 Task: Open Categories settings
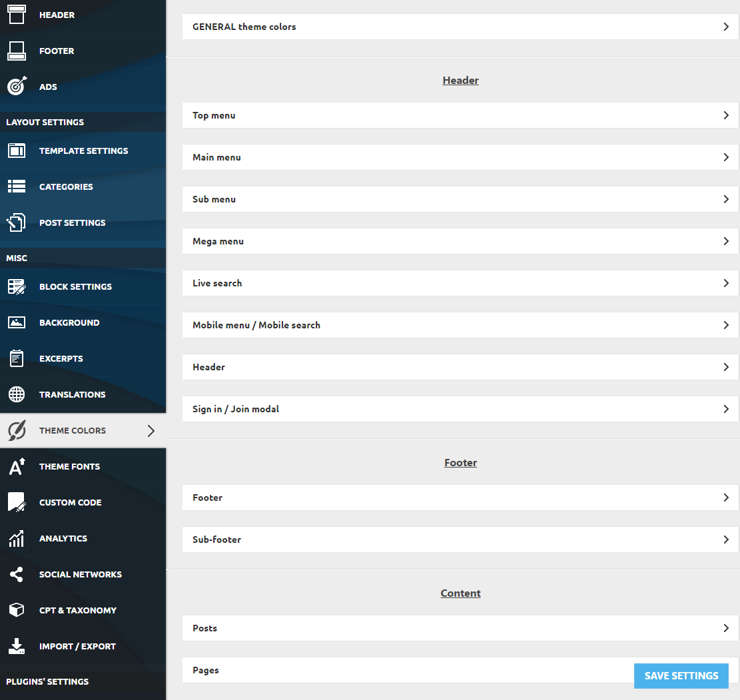click(x=83, y=186)
